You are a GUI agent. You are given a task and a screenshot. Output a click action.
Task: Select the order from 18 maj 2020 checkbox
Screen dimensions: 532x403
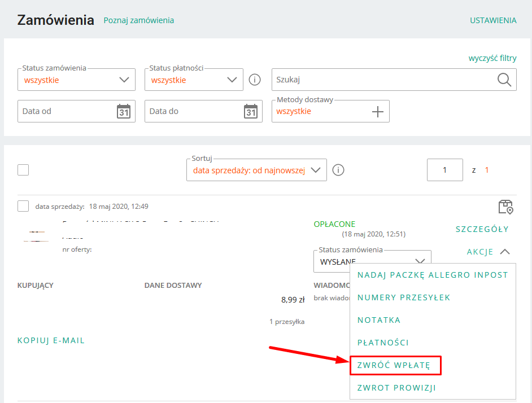coord(23,206)
